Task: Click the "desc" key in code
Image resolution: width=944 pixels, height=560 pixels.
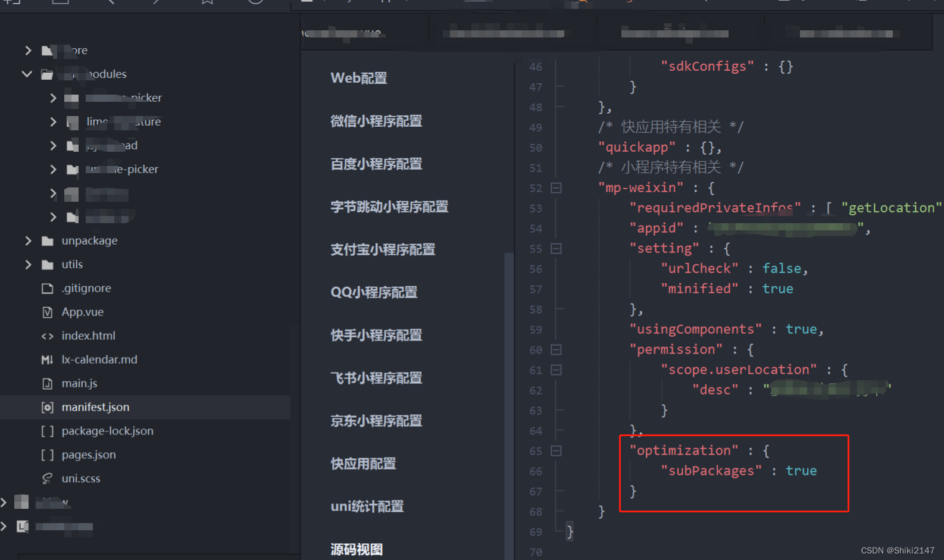Action: point(715,390)
